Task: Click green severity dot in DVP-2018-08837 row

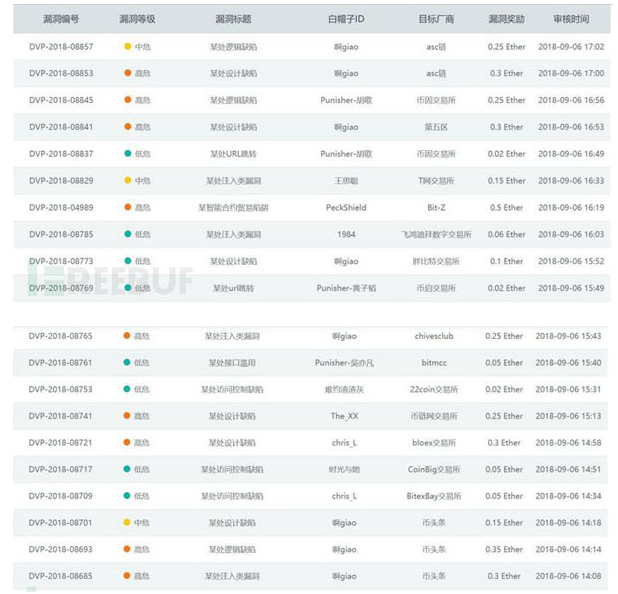Action: pyautogui.click(x=127, y=154)
